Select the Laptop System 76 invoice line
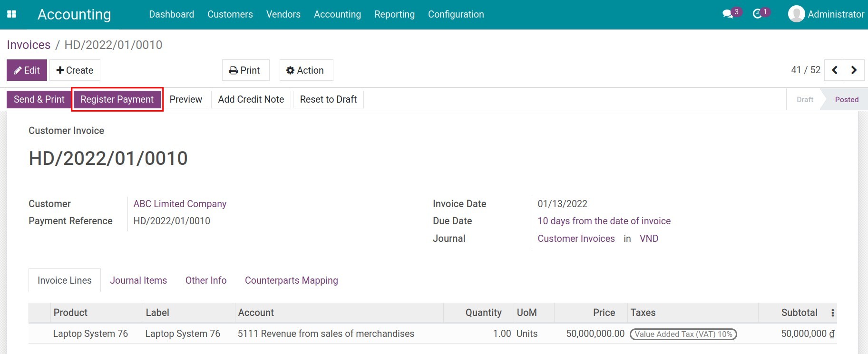868x354 pixels. coord(90,334)
